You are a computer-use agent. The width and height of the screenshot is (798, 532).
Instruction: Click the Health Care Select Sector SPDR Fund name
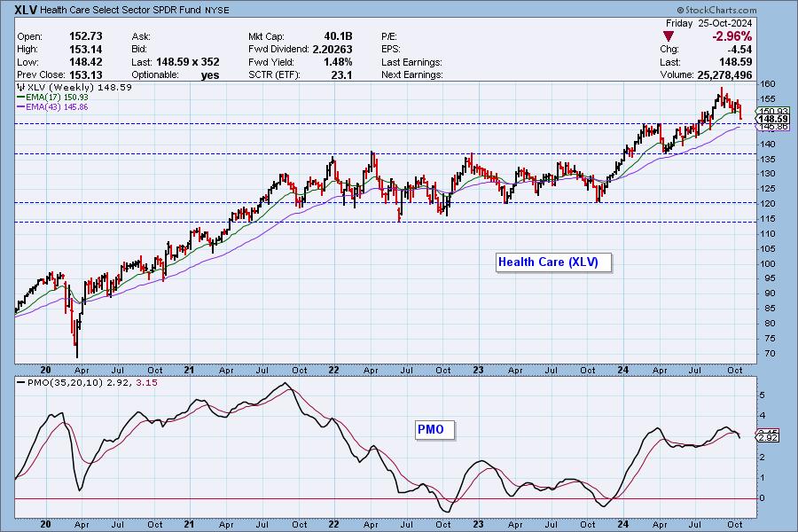tap(120, 10)
